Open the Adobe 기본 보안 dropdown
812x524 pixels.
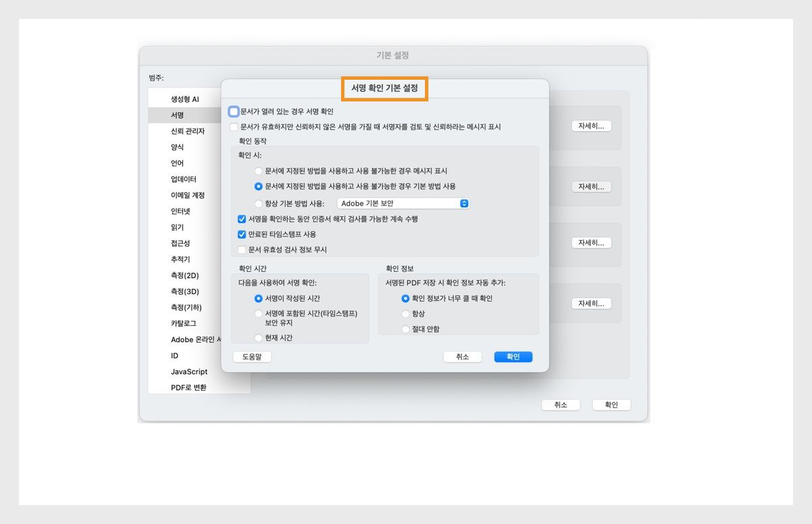[402, 203]
